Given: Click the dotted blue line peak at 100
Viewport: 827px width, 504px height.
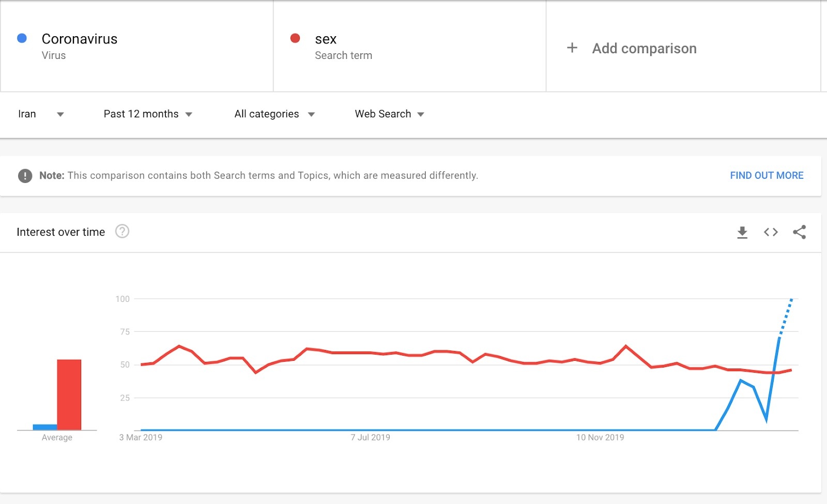Looking at the screenshot, I should 791,299.
